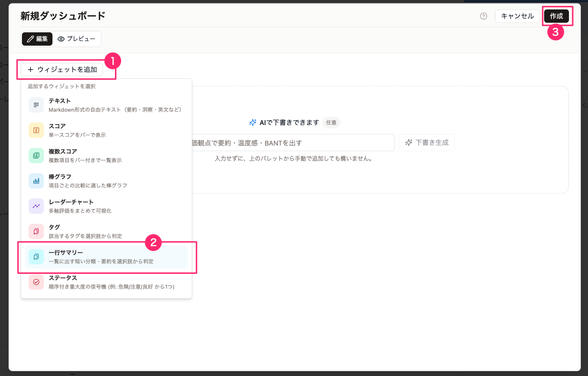
Task: Open help via the question mark icon
Action: pos(484,16)
